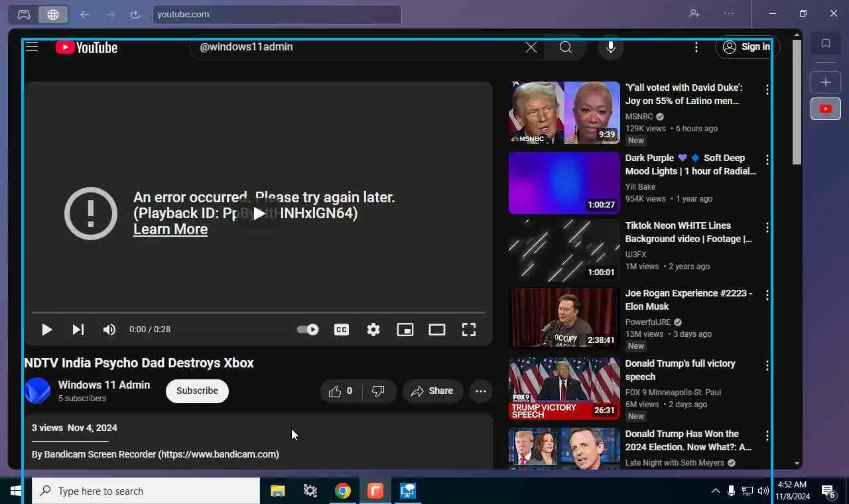The image size is (849, 504).
Task: Open Windows 11 Admin channel name
Action: tap(104, 385)
